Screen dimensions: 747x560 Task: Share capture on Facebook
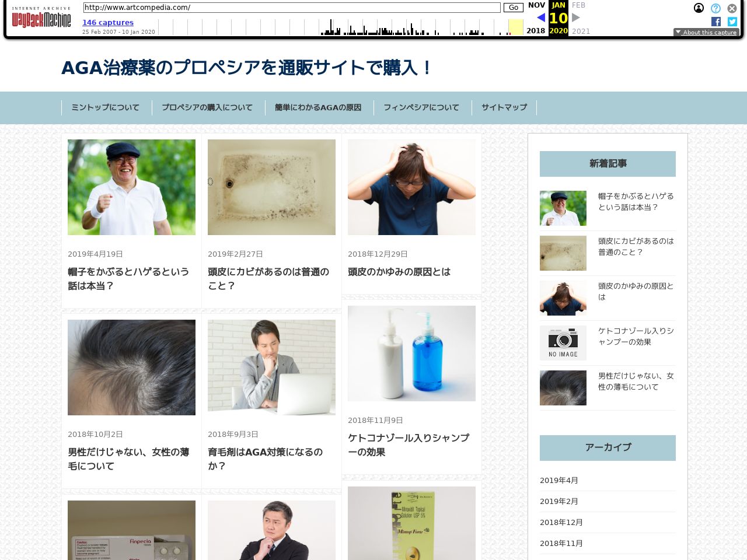716,22
